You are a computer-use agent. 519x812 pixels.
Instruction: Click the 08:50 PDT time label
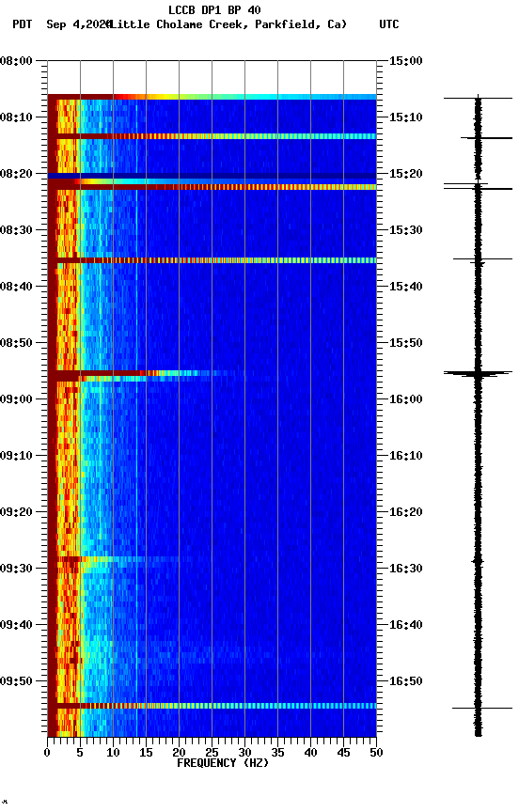[x=16, y=343]
